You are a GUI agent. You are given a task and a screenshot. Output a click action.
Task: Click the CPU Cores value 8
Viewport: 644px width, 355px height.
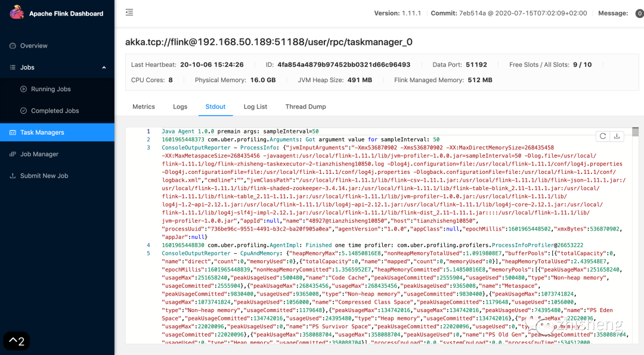(171, 80)
